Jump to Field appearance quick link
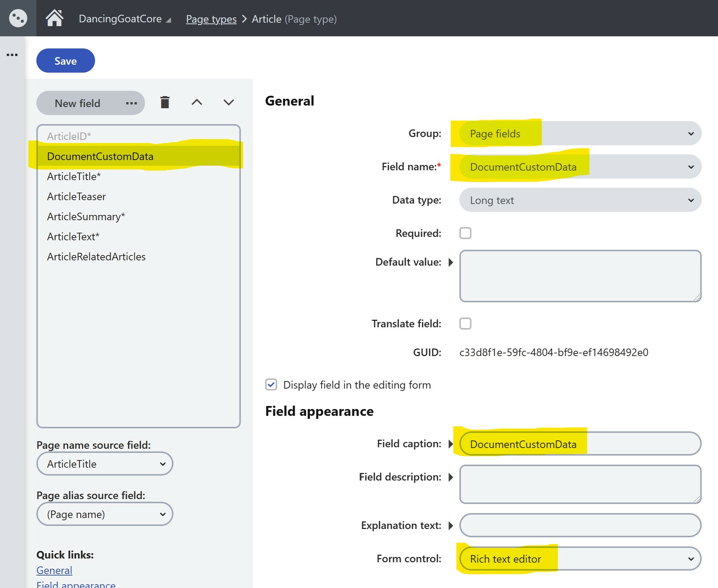This screenshot has height=588, width=718. pos(76,584)
